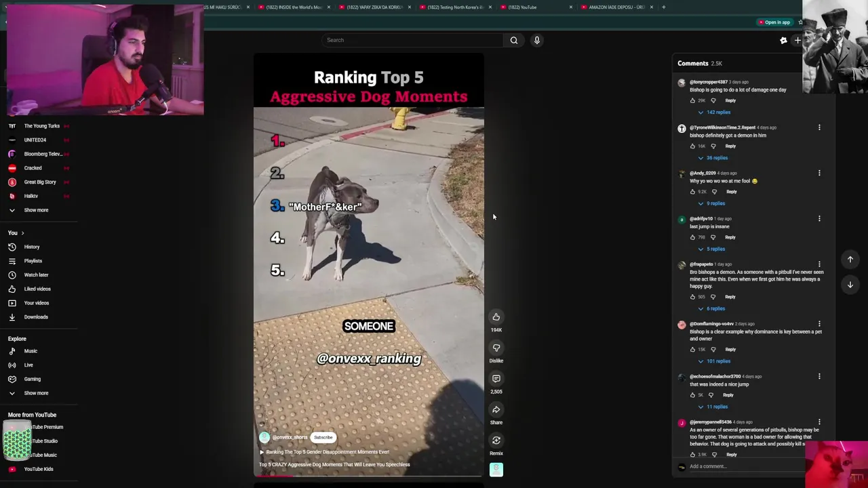Subscribe to @onvexx_shorts channel
The image size is (868, 488).
click(323, 438)
